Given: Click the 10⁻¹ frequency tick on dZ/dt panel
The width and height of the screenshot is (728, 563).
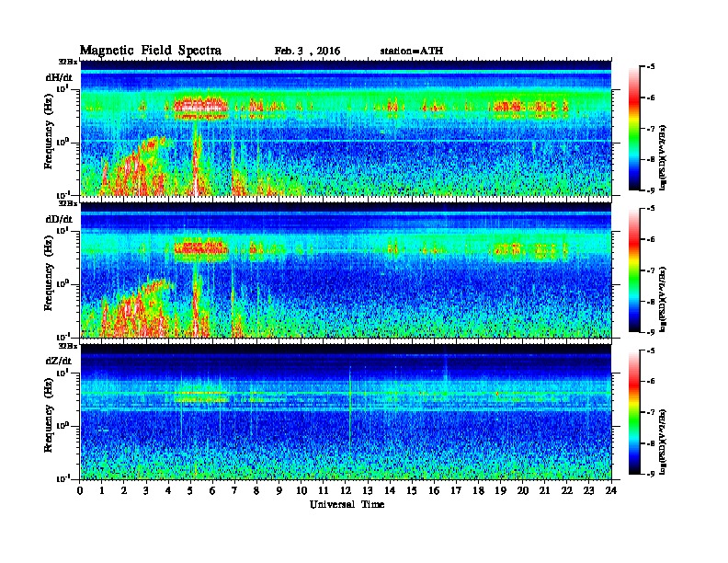Looking at the screenshot, I should coord(63,478).
